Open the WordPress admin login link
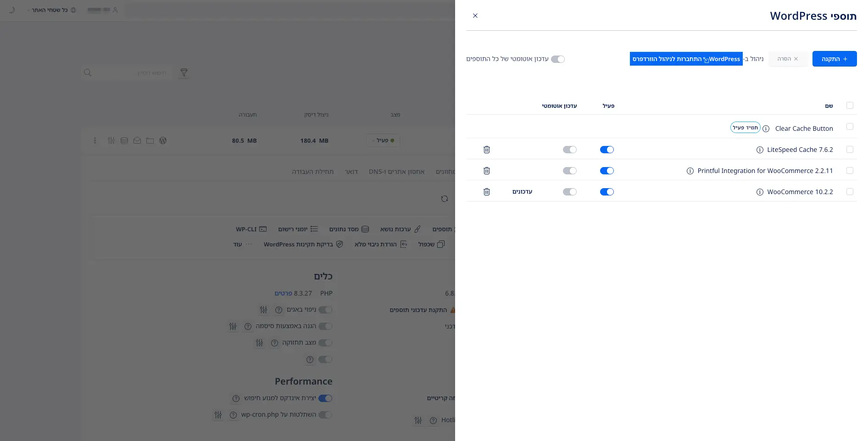This screenshot has width=868, height=441. click(686, 59)
